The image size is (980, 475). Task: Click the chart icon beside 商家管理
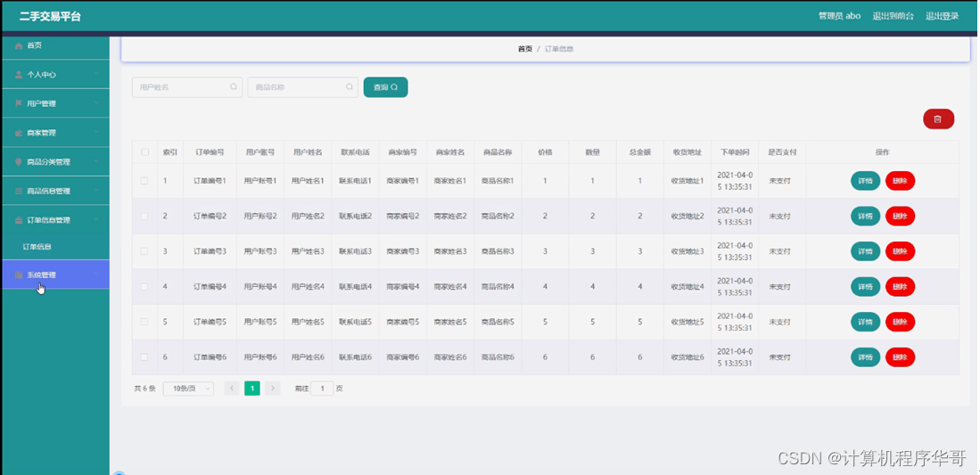click(19, 133)
